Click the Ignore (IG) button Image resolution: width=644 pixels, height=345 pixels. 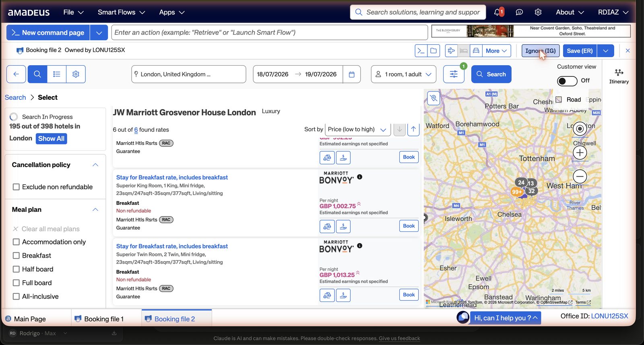click(541, 51)
